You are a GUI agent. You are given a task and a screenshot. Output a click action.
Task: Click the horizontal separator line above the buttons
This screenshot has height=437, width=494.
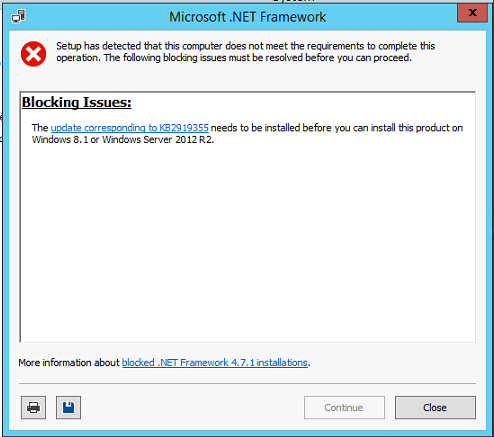pyautogui.click(x=247, y=383)
